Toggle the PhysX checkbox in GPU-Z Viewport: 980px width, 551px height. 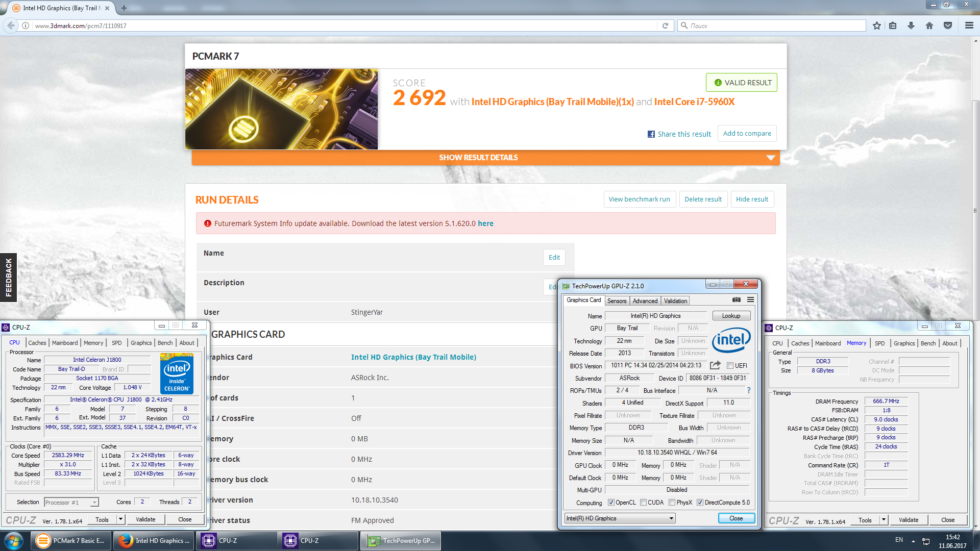click(x=672, y=503)
